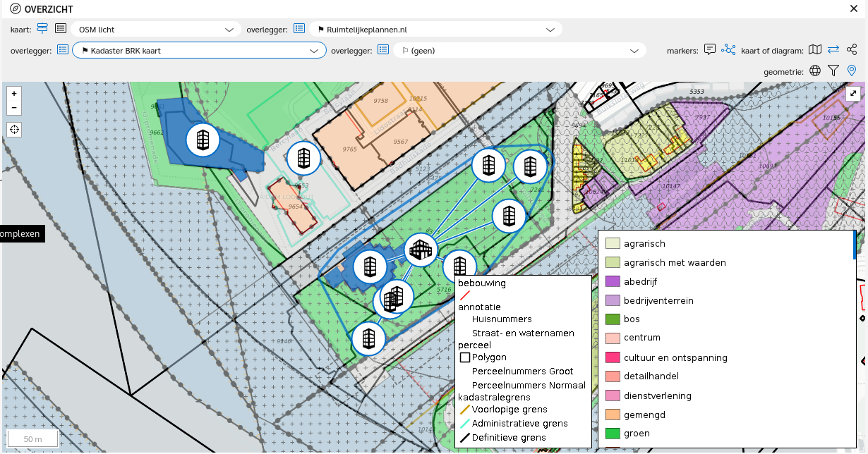Toggle the geometry location pin
This screenshot has height=454, width=868.
(x=852, y=70)
